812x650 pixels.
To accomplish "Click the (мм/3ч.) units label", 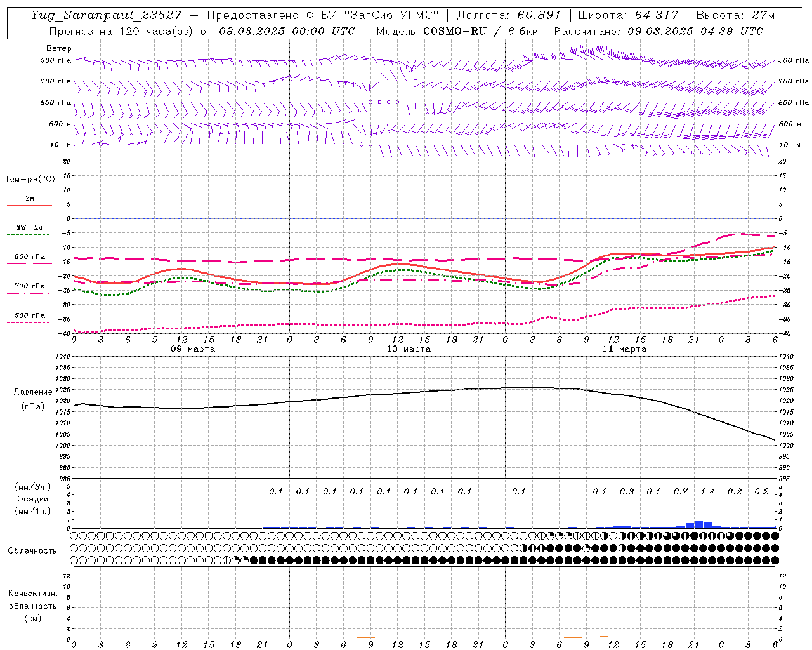I will point(33,487).
